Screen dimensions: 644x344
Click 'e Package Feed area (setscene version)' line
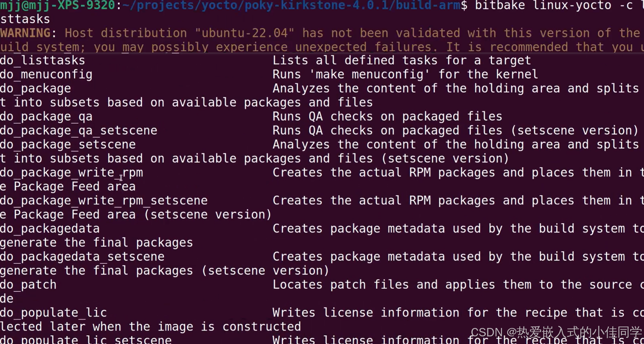136,215
